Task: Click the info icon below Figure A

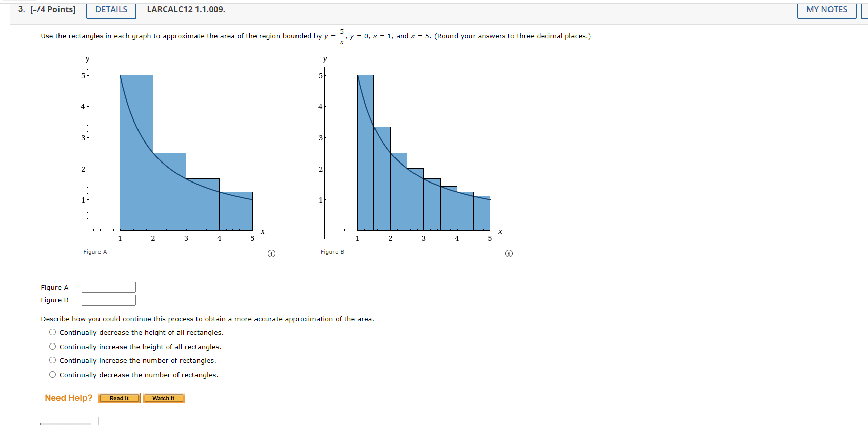Action: [x=271, y=253]
